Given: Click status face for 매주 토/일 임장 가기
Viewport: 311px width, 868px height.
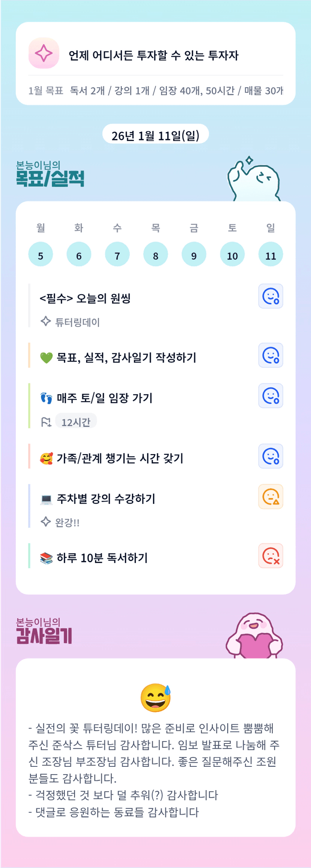Looking at the screenshot, I should point(270,396).
